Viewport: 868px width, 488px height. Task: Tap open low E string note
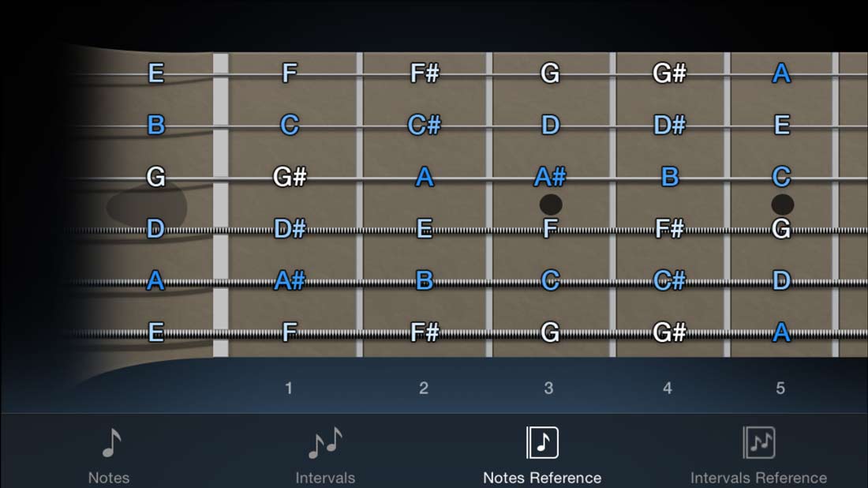click(156, 332)
